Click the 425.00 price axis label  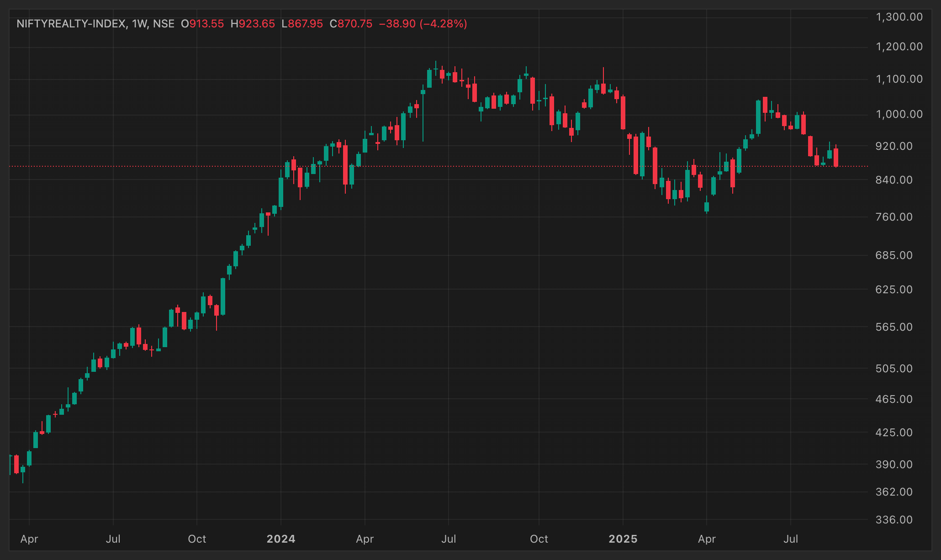[x=894, y=433]
